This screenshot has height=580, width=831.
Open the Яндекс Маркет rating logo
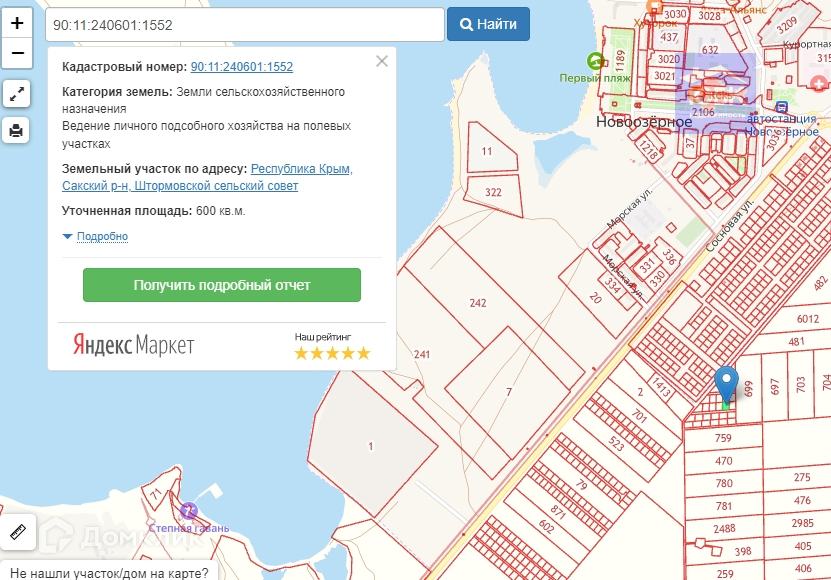click(x=134, y=345)
